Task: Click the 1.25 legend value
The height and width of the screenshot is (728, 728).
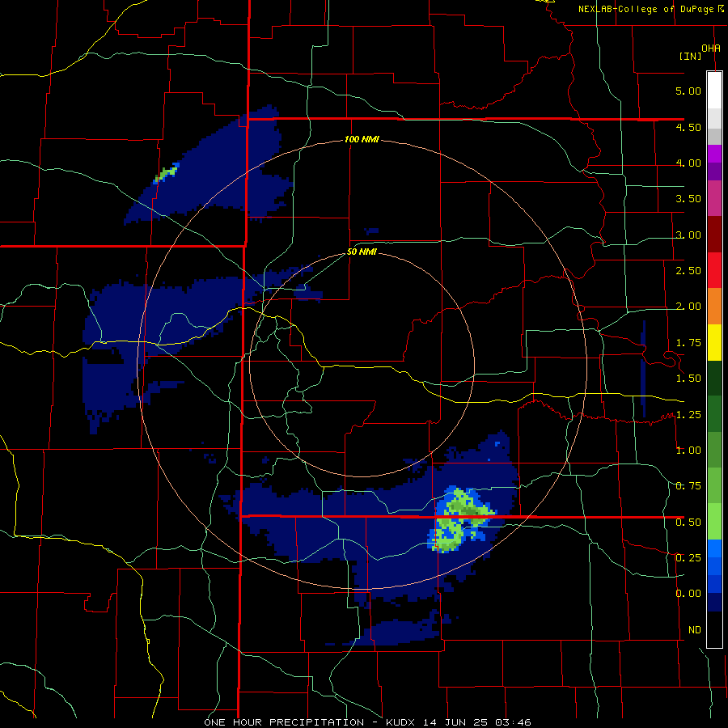Action: pyautogui.click(x=688, y=414)
